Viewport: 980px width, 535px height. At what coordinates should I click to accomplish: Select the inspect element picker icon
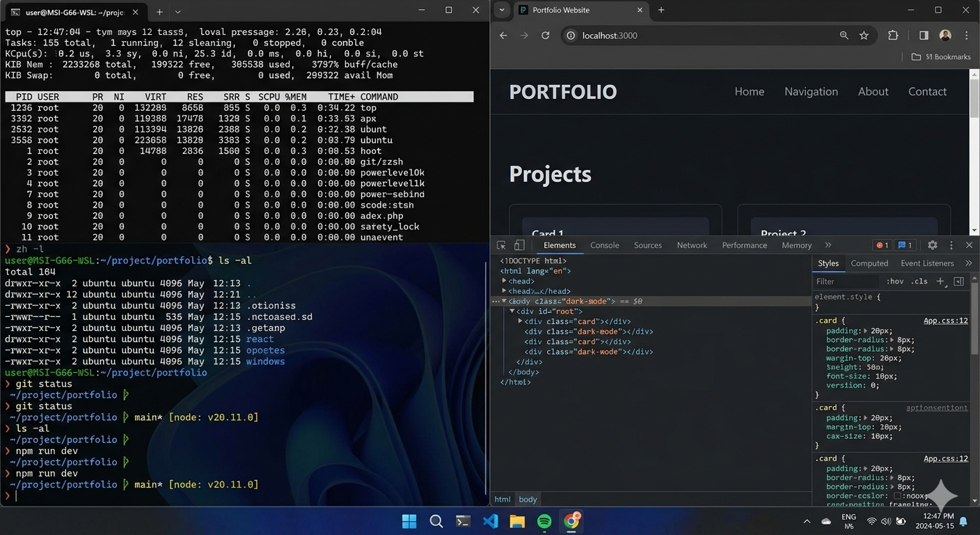(500, 245)
